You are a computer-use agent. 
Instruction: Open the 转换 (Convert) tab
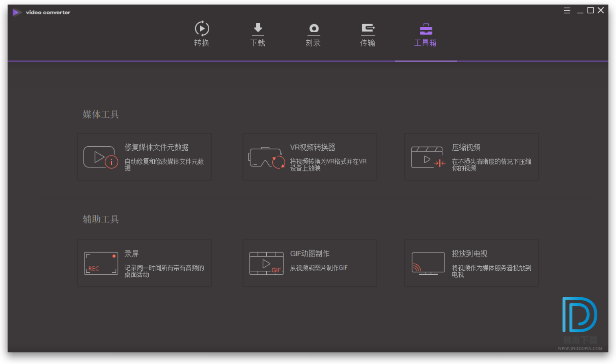pyautogui.click(x=202, y=34)
